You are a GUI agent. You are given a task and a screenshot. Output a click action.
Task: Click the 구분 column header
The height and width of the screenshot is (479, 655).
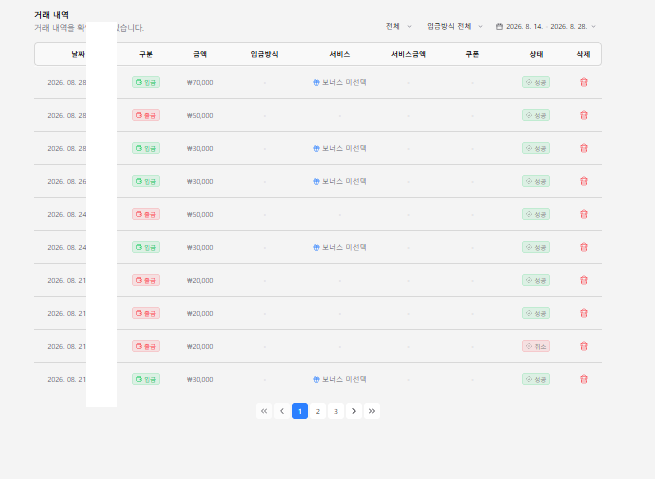coord(146,54)
